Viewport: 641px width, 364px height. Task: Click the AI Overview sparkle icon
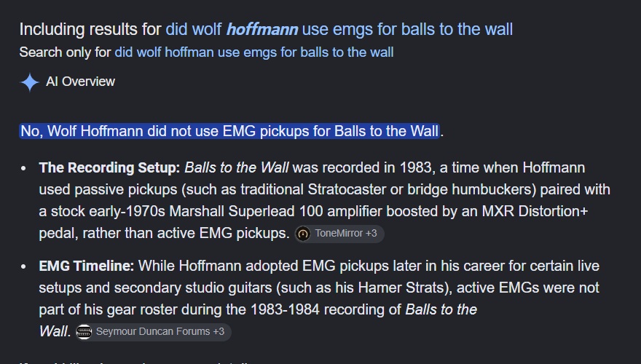click(29, 82)
